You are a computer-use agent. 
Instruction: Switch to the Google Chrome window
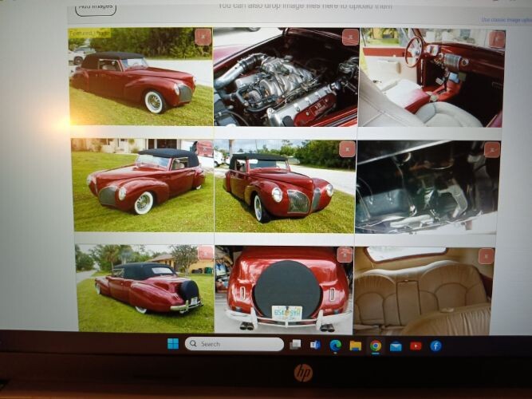[375, 346]
